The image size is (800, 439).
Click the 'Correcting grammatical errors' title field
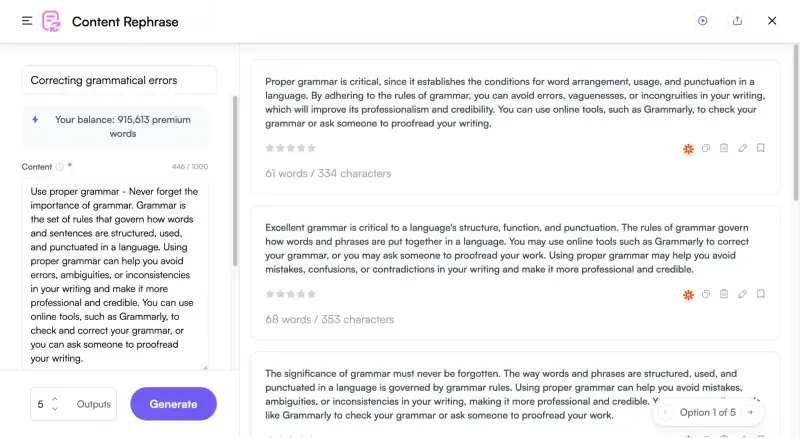coord(119,80)
